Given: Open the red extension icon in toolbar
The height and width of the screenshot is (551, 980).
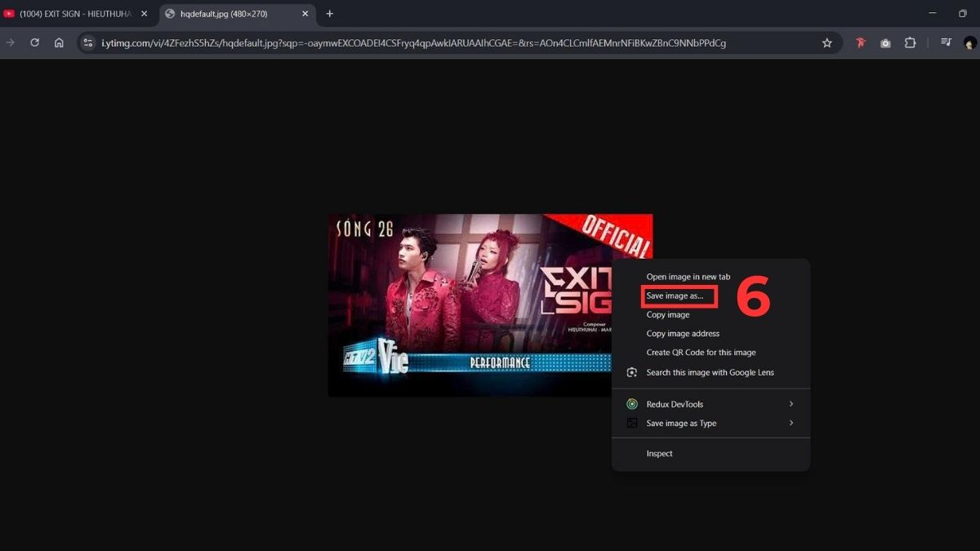Looking at the screenshot, I should coord(861,42).
